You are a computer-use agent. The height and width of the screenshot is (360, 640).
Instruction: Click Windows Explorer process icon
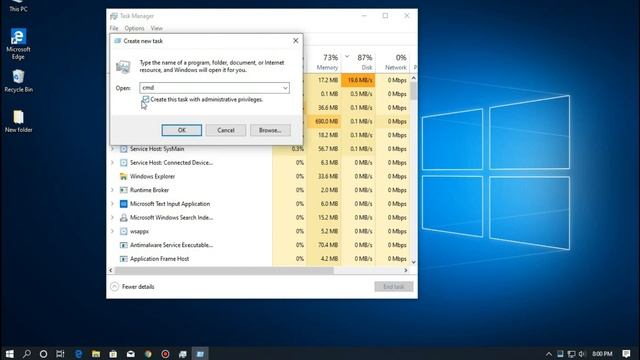point(123,176)
